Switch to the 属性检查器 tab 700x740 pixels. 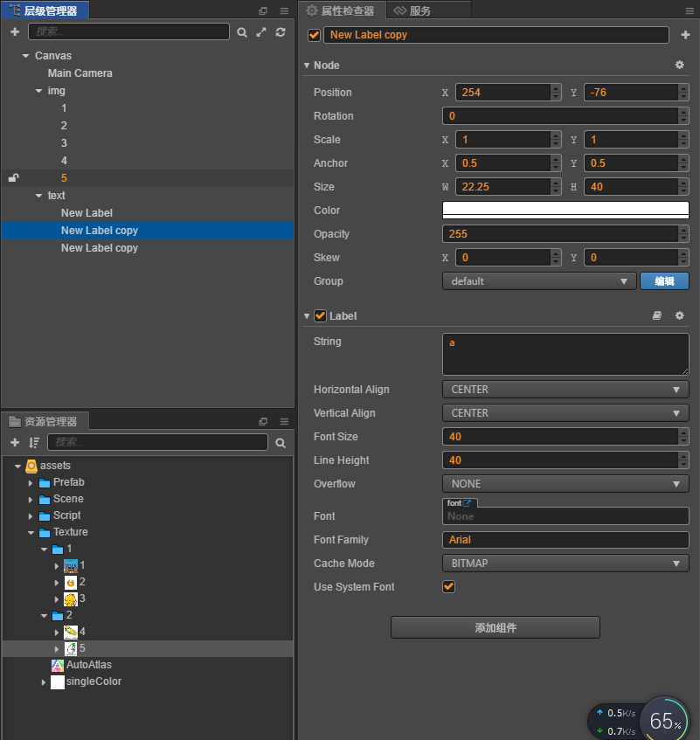tap(342, 10)
